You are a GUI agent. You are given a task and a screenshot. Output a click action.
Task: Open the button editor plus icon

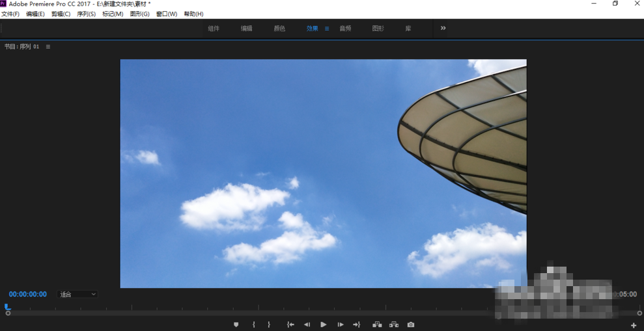[x=633, y=325]
